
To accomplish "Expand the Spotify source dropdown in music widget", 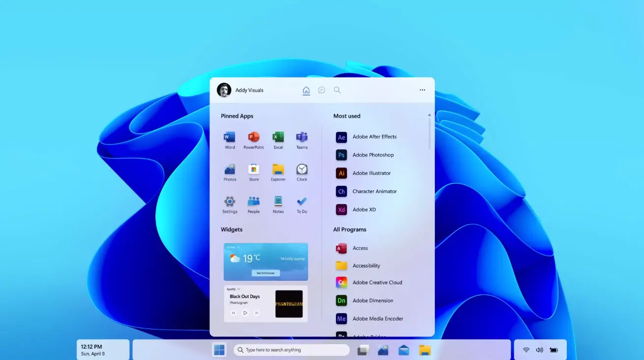I will click(234, 289).
